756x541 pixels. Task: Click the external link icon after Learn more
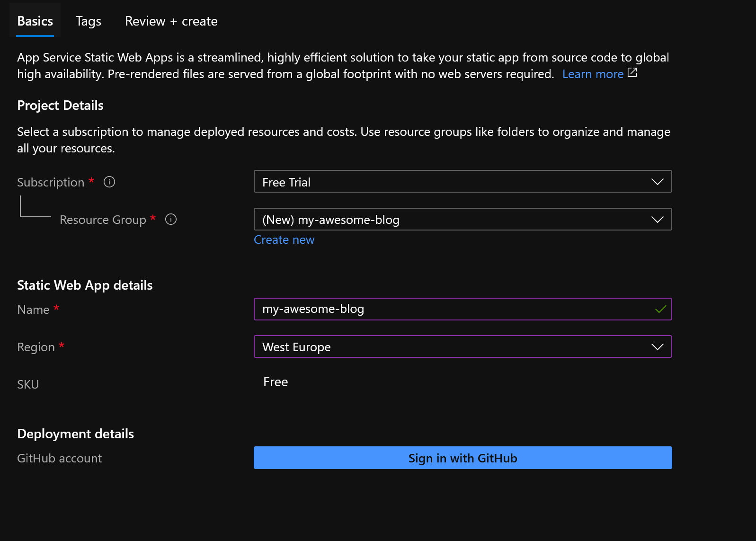[x=632, y=72]
